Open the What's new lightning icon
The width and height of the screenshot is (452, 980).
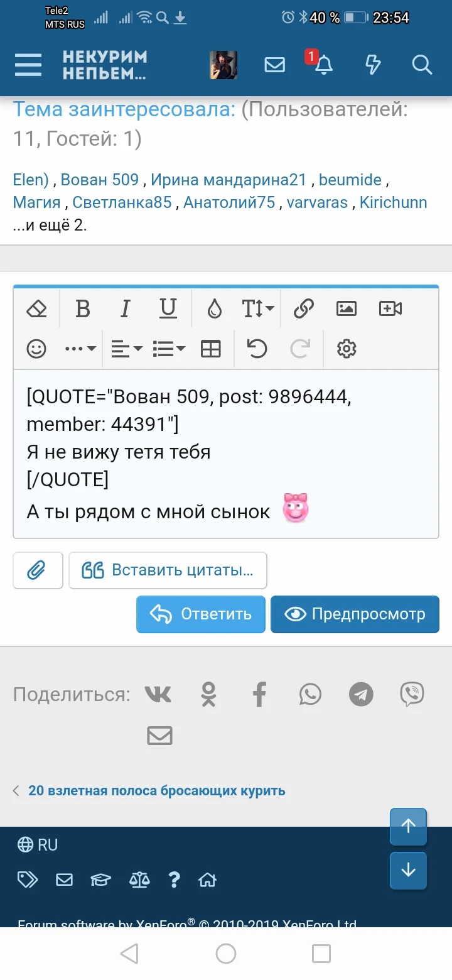(x=373, y=65)
